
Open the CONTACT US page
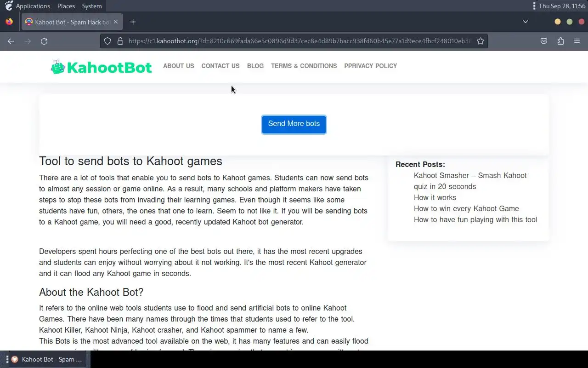[220, 66]
